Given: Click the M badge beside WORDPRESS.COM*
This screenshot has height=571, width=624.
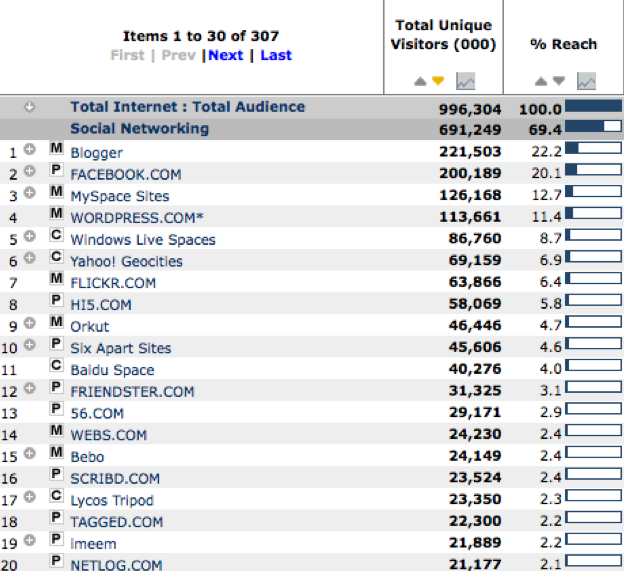Looking at the screenshot, I should pos(57,214).
